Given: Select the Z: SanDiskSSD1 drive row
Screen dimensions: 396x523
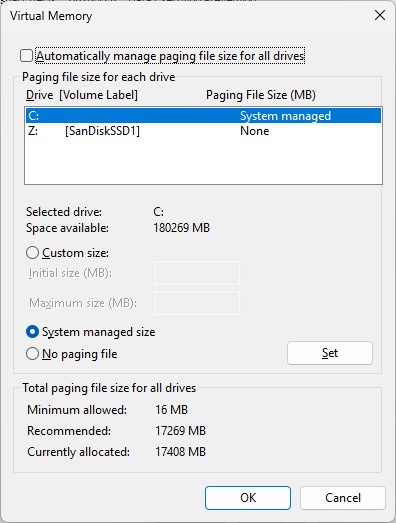Looking at the screenshot, I should 203,131.
